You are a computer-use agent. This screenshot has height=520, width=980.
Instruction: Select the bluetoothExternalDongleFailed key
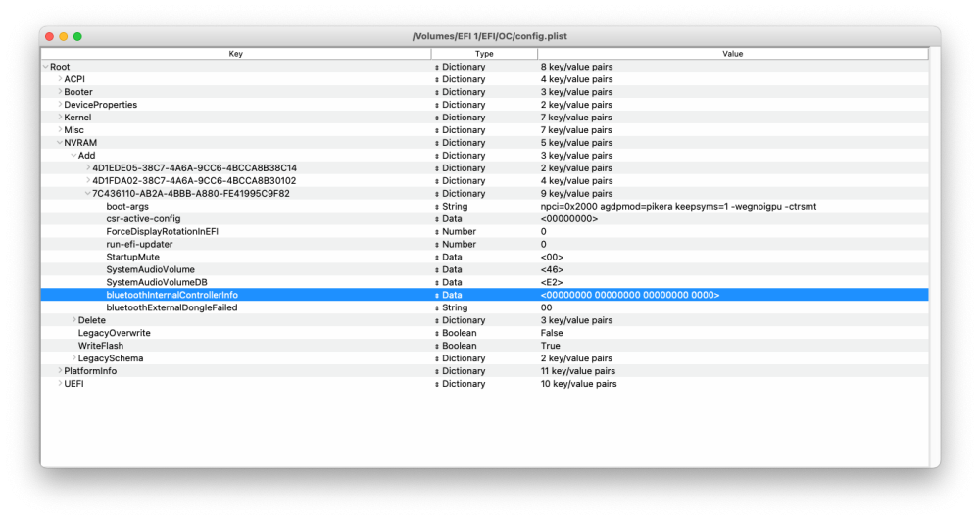click(171, 307)
